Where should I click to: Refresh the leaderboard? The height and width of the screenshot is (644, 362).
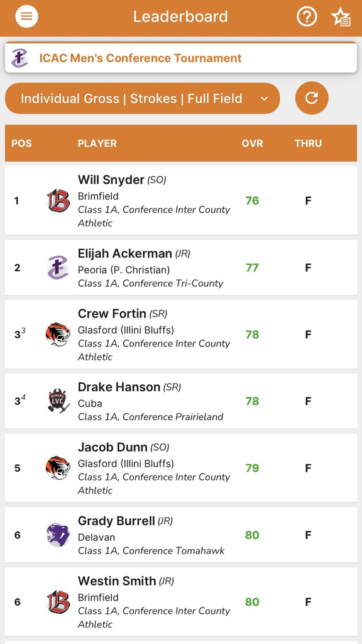(312, 98)
